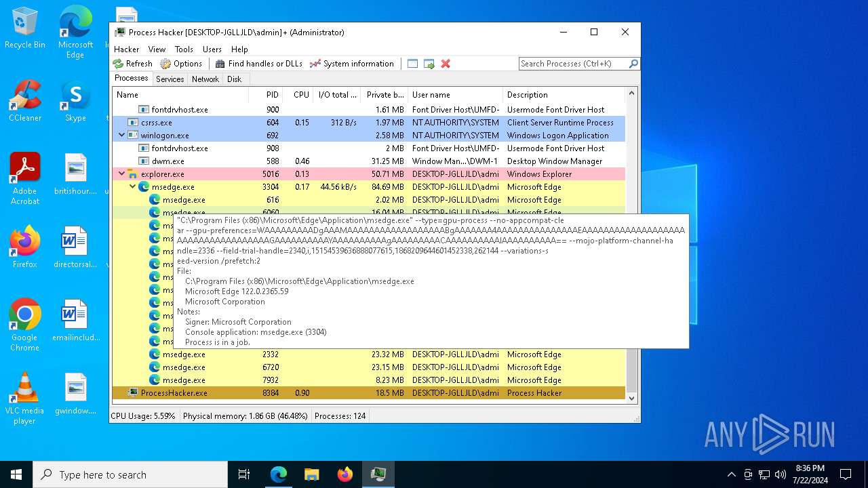
Task: Select the Processes tab
Action: 132,79
